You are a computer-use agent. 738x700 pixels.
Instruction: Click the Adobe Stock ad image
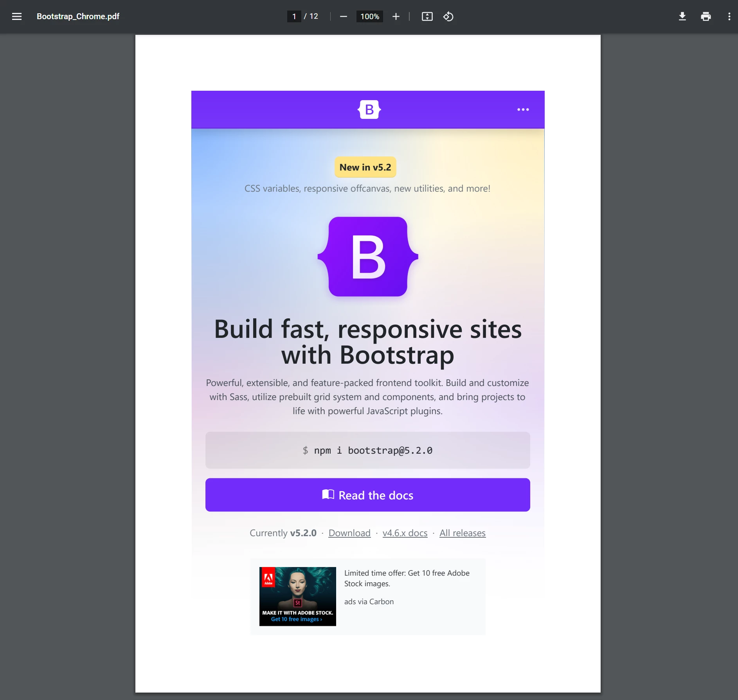297,596
